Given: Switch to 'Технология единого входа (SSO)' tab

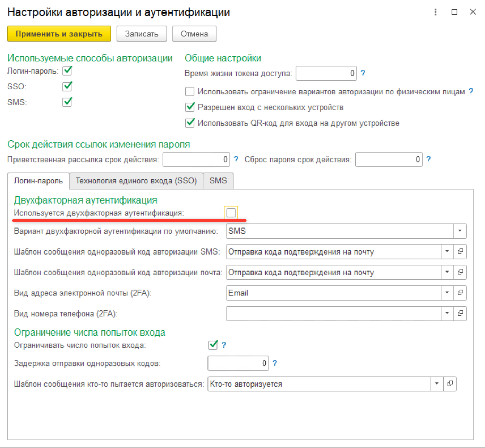Looking at the screenshot, I should 136,181.
